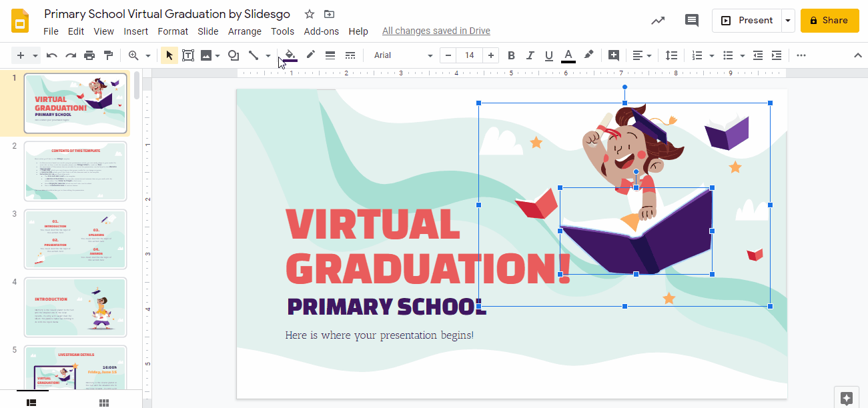Click the yellow Share button
This screenshot has width=868, height=408.
[829, 20]
